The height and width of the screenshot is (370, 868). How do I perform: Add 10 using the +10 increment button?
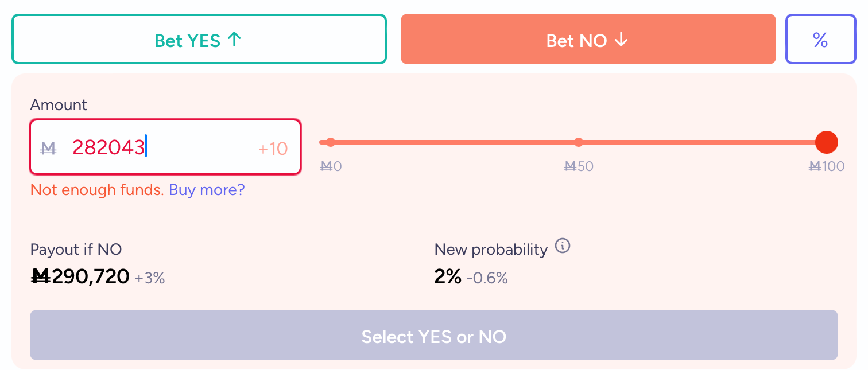[x=273, y=149]
